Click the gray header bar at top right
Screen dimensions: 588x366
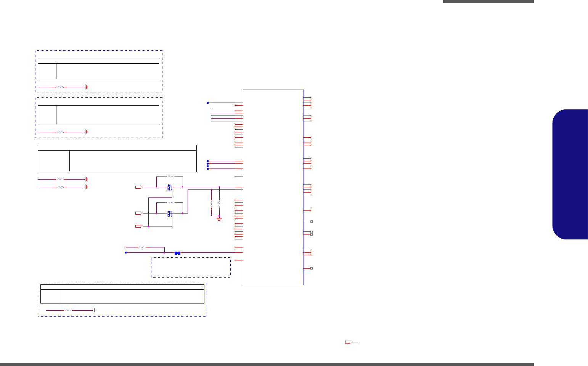coord(488,2)
